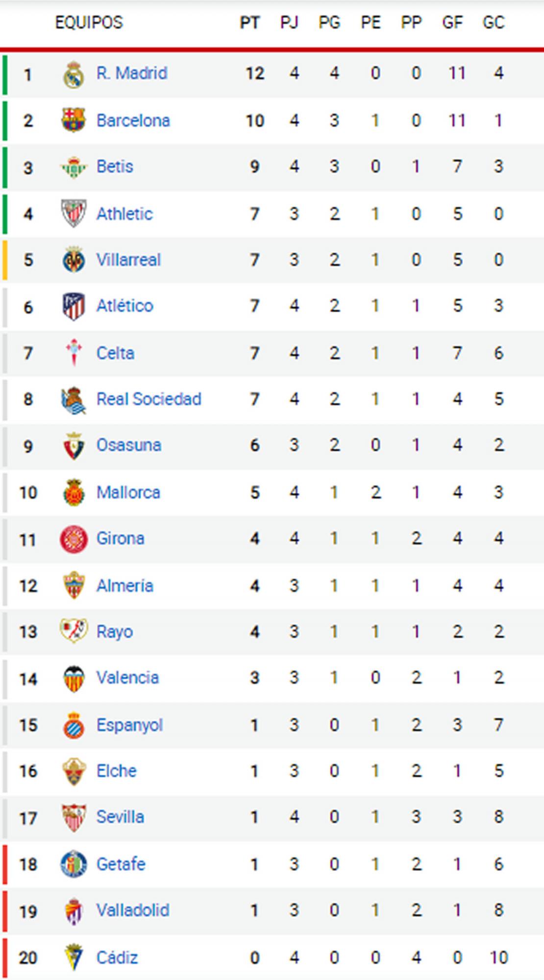Image resolution: width=544 pixels, height=980 pixels.
Task: Click the Espanyol team name link
Action: (129, 725)
